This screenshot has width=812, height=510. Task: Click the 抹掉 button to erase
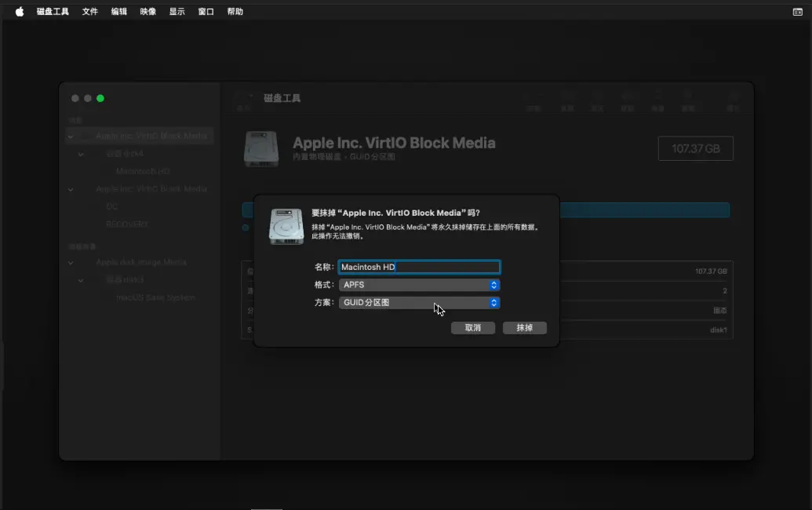coord(525,328)
